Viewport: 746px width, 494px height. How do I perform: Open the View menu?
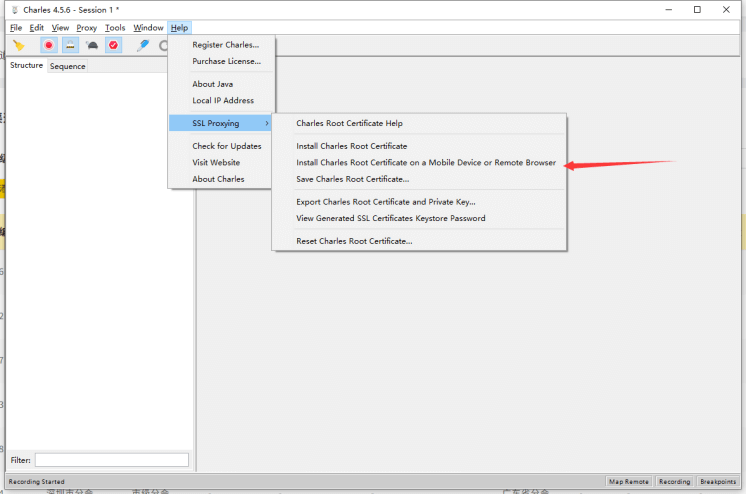(60, 28)
